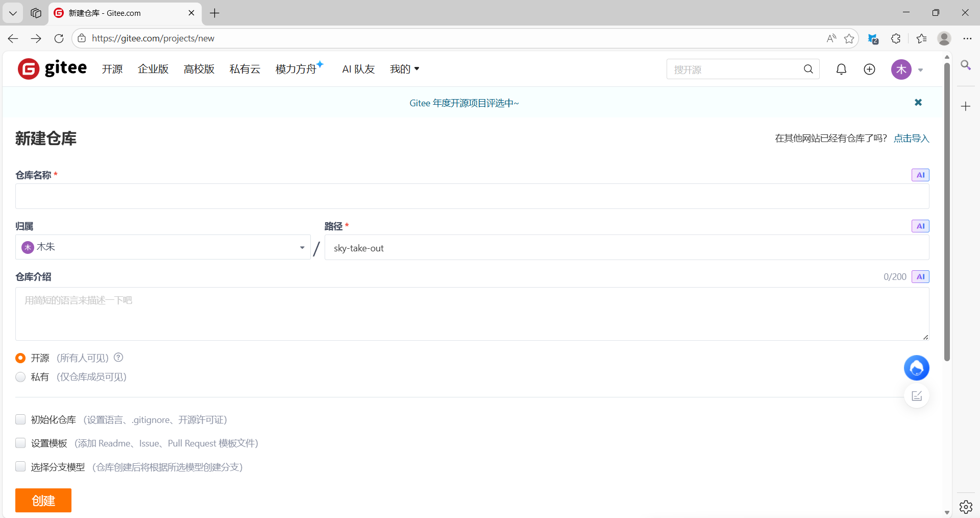
Task: Click the Gitee logo in header
Action: coord(52,68)
